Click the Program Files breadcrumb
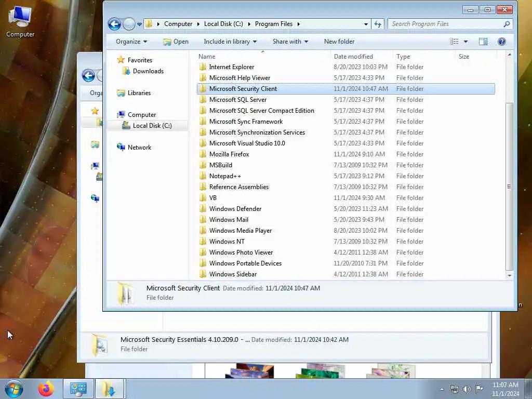Image resolution: width=532 pixels, height=399 pixels. 273,24
